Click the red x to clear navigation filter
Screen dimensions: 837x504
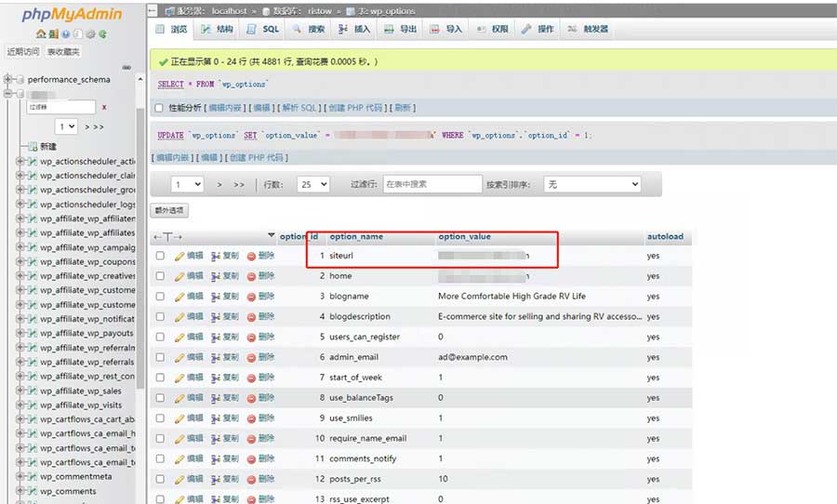(x=104, y=107)
